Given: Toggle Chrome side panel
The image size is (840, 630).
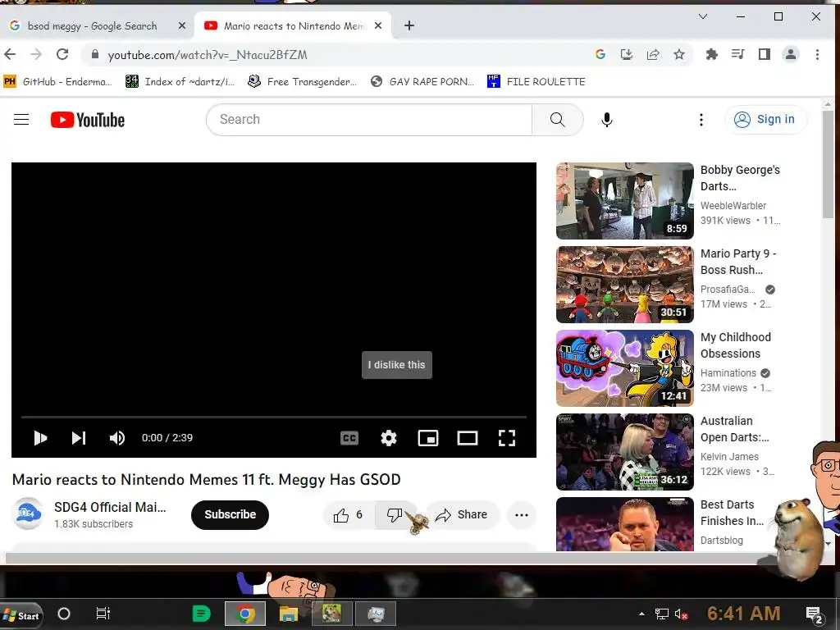Looking at the screenshot, I should (x=765, y=54).
